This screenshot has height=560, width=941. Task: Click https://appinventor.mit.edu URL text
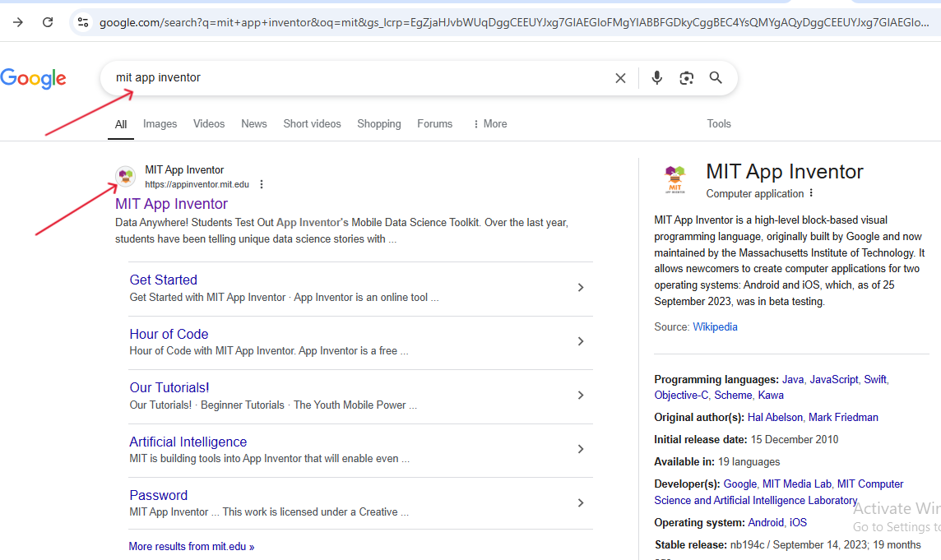tap(197, 184)
